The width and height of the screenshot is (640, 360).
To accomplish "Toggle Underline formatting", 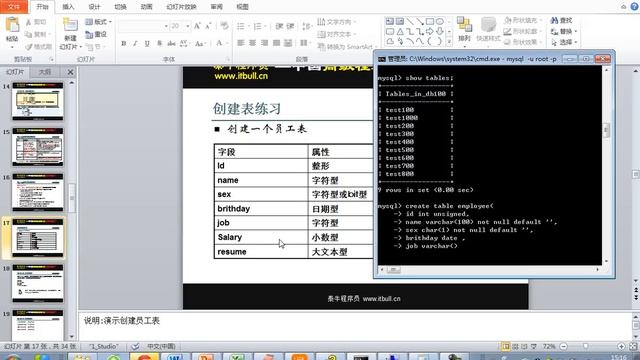I will [x=147, y=43].
